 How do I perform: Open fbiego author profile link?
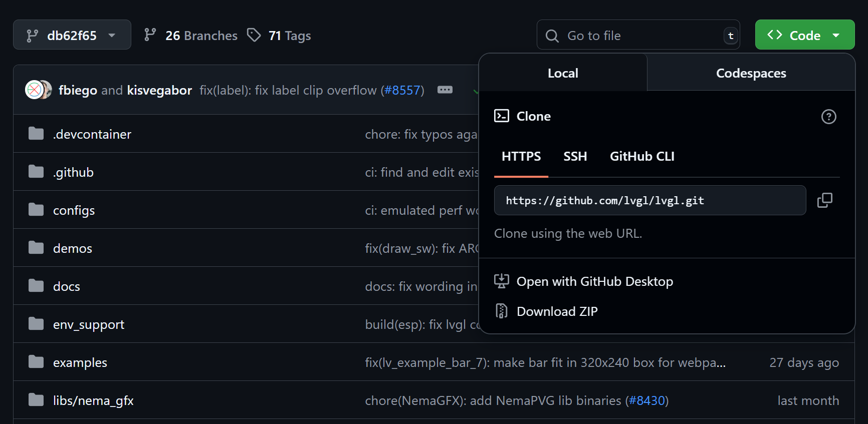pyautogui.click(x=78, y=90)
